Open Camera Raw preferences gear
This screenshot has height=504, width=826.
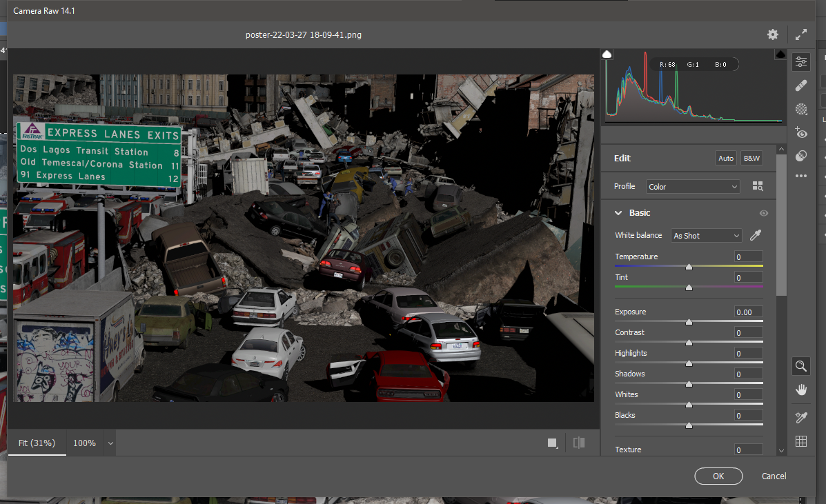point(773,34)
